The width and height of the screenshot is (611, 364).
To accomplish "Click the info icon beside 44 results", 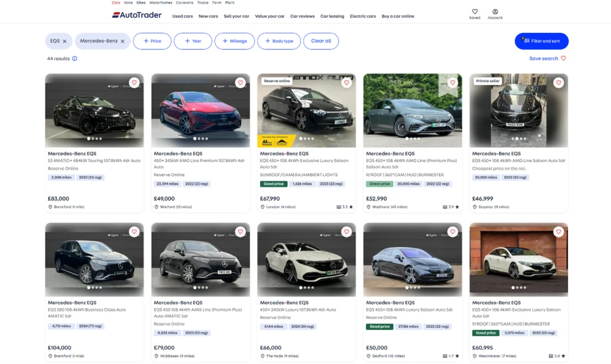I will (x=74, y=58).
